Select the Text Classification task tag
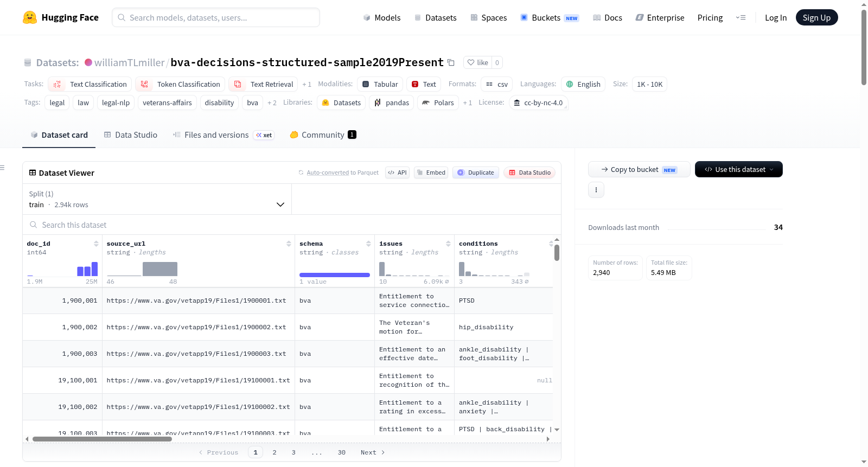This screenshot has height=467, width=868. tap(90, 84)
